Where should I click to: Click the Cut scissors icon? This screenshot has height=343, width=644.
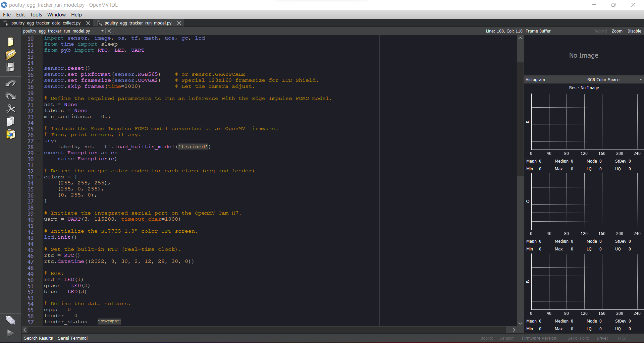click(11, 109)
